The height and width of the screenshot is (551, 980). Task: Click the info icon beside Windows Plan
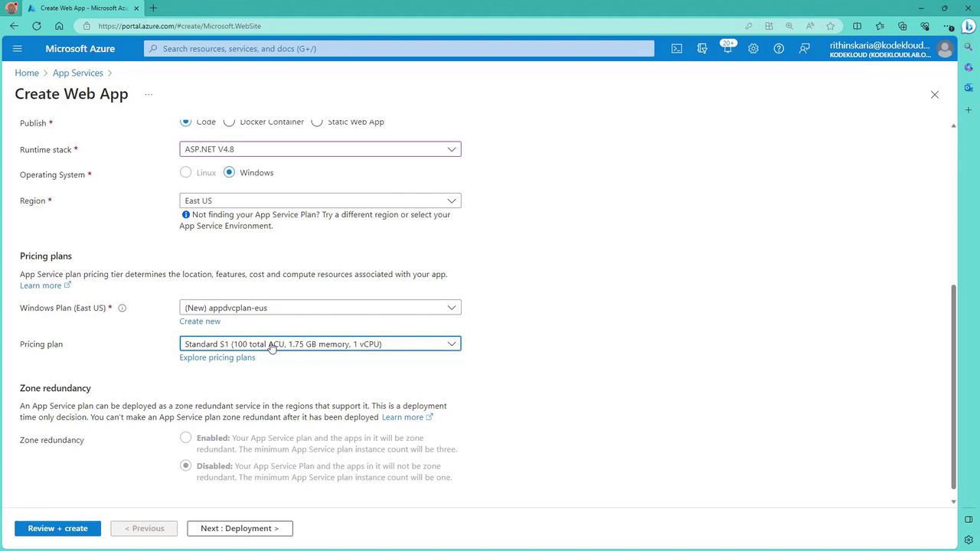122,308
